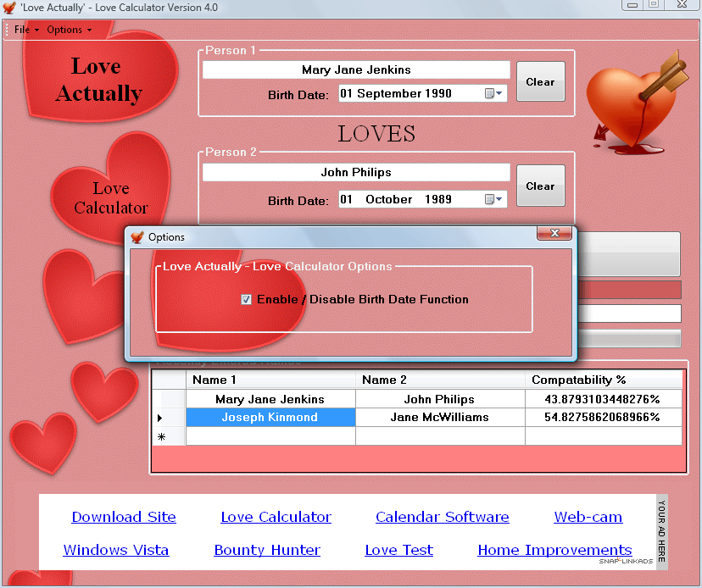
Task: Click the Person 2 name input
Action: pos(356,172)
